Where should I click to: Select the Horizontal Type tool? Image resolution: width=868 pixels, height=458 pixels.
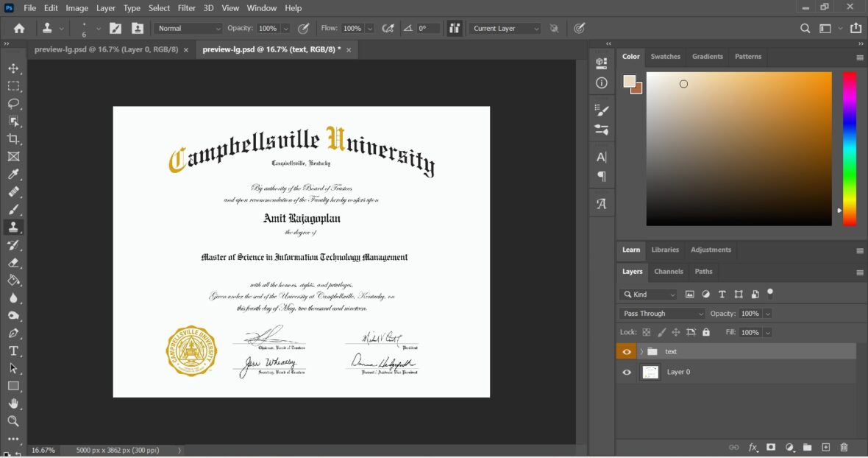[x=13, y=350]
